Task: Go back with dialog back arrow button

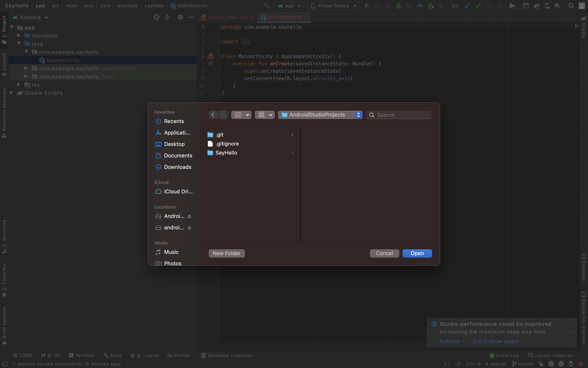Action: click(213, 115)
